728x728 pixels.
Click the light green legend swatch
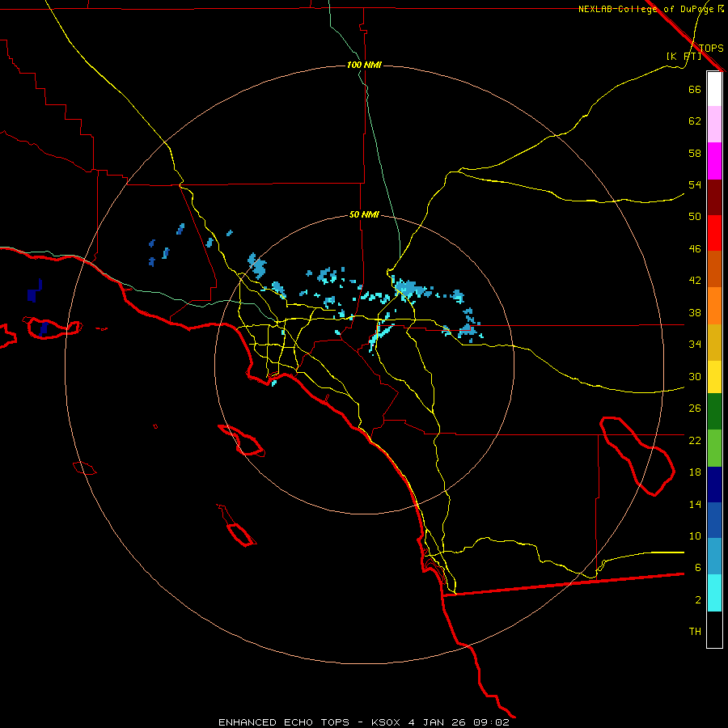click(714, 448)
